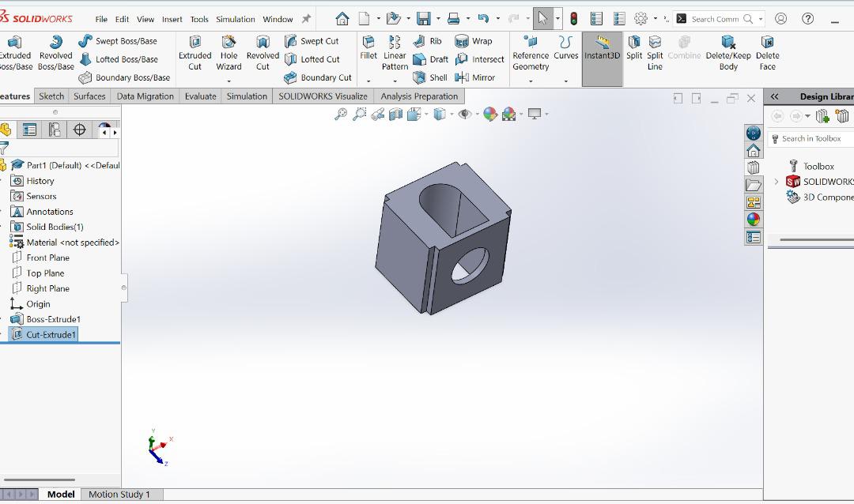854x504 pixels.
Task: Select the Wrap tool
Action: point(474,41)
